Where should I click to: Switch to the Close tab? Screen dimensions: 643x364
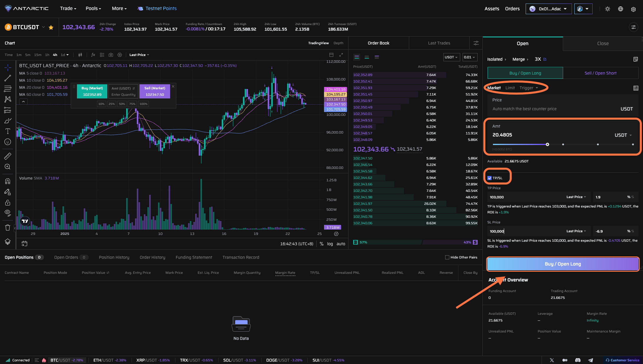603,43
